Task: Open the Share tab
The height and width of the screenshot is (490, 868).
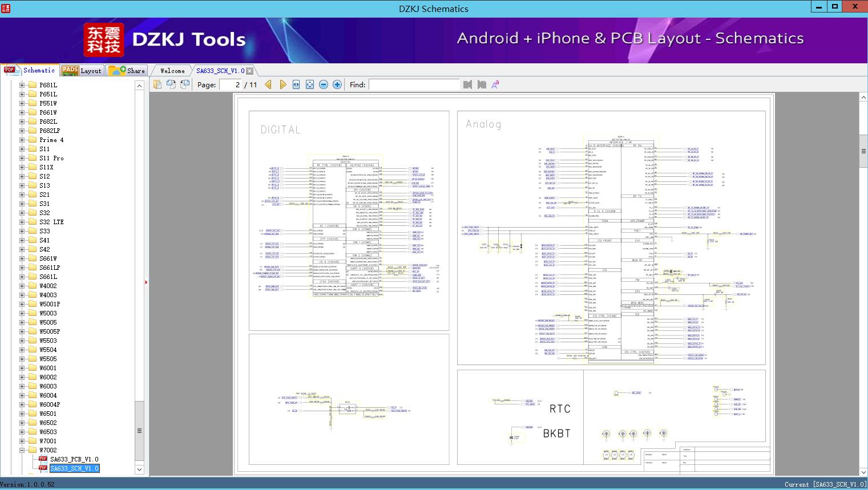Action: click(127, 71)
